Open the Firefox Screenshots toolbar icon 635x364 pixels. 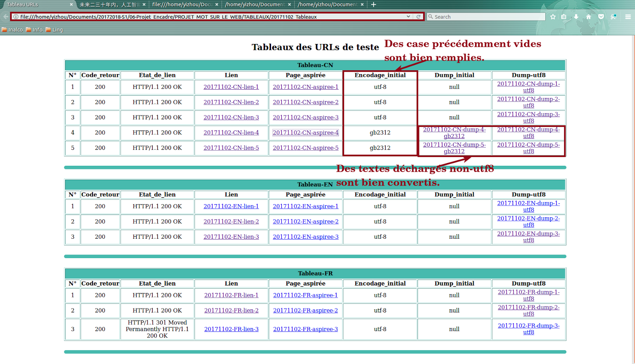tap(613, 17)
